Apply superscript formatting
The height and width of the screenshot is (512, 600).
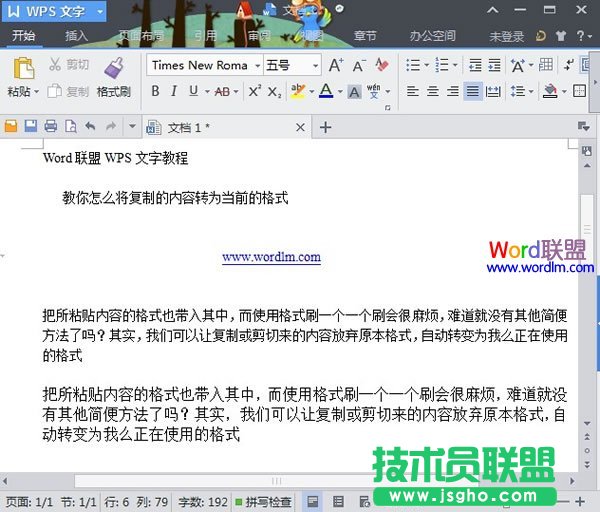(254, 91)
